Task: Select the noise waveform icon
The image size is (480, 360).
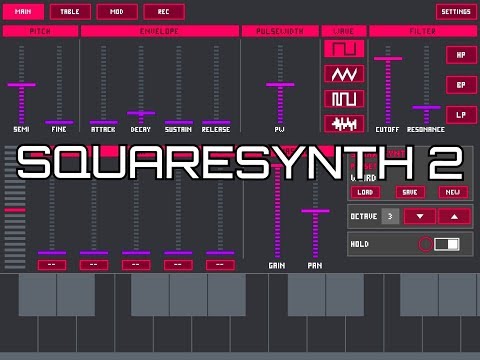Action: click(344, 124)
